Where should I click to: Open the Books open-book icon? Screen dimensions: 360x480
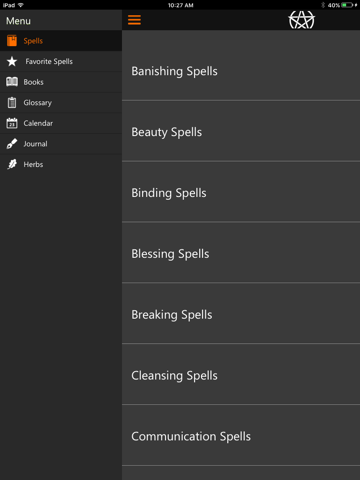(12, 82)
